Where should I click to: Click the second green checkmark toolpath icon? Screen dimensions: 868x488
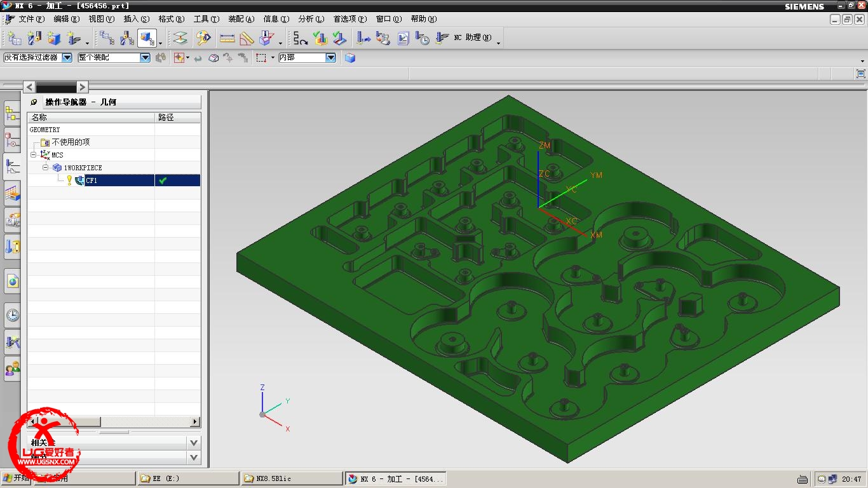coord(340,39)
